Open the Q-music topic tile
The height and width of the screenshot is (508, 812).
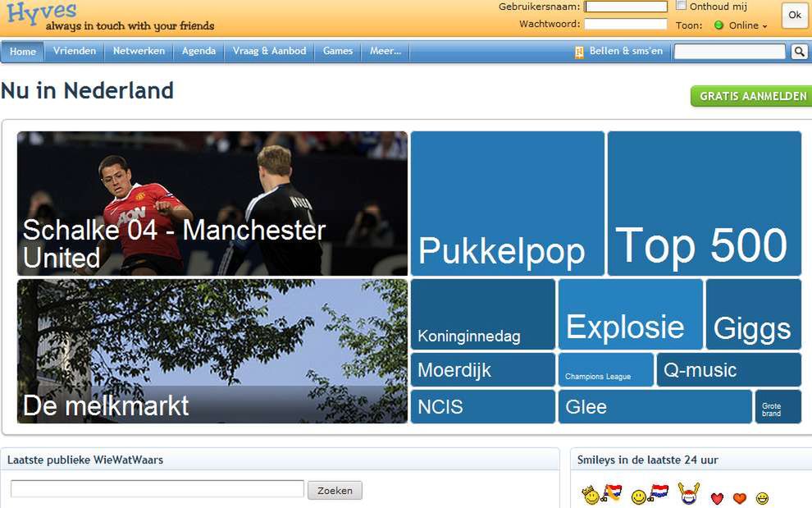(729, 369)
